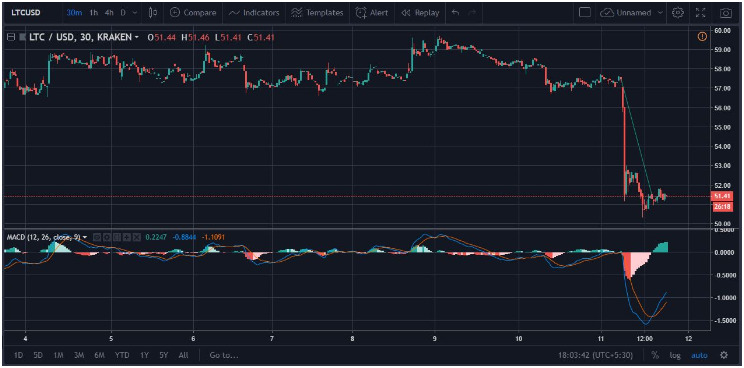Take a chart snapshot with camera icon

(x=725, y=13)
